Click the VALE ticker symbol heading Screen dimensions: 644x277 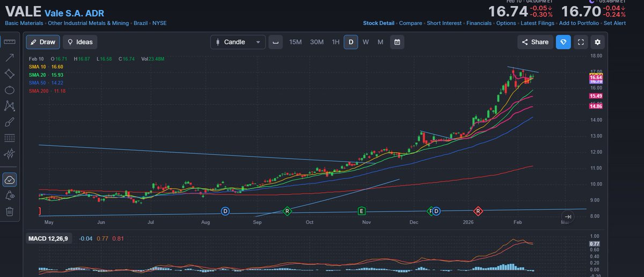23,12
